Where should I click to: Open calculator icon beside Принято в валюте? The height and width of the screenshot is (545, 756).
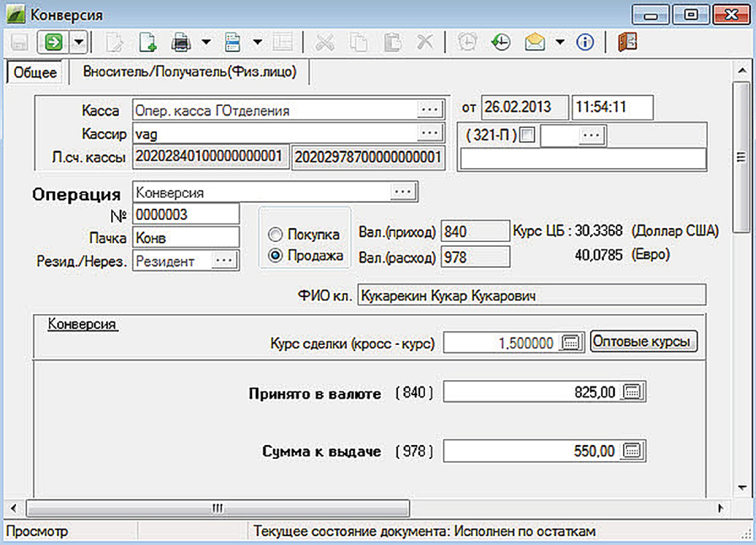pyautogui.click(x=633, y=392)
